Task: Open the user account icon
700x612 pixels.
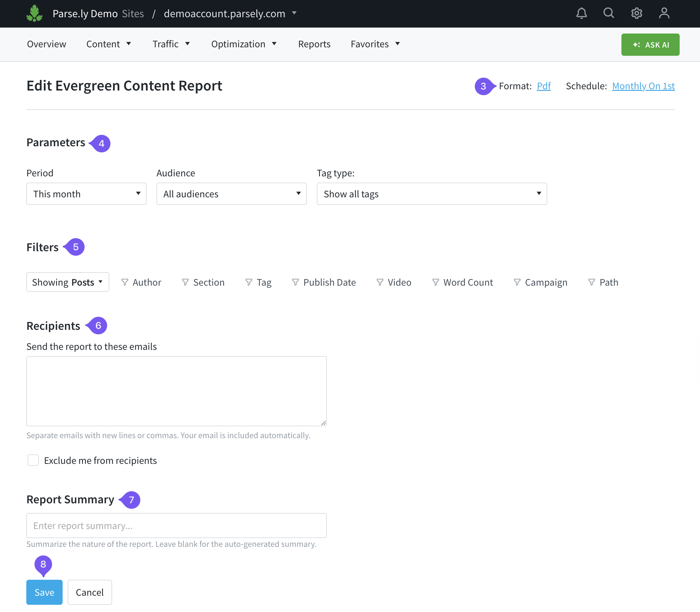Action: (664, 13)
